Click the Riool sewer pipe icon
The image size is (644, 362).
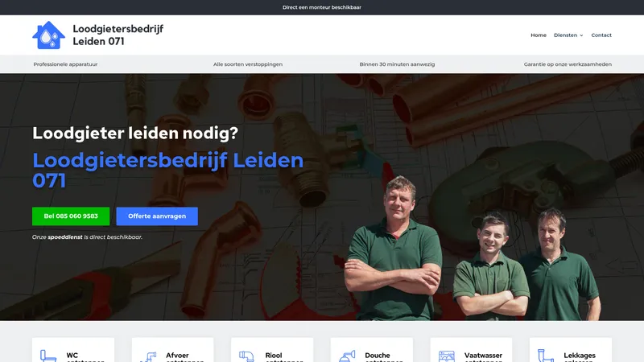point(247,356)
